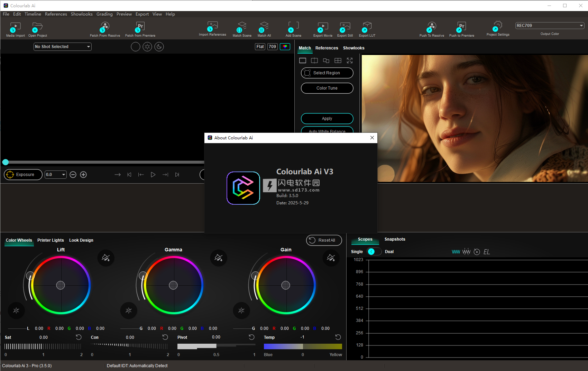
Task: Open the No Shot Selected dropdown
Action: coord(63,47)
